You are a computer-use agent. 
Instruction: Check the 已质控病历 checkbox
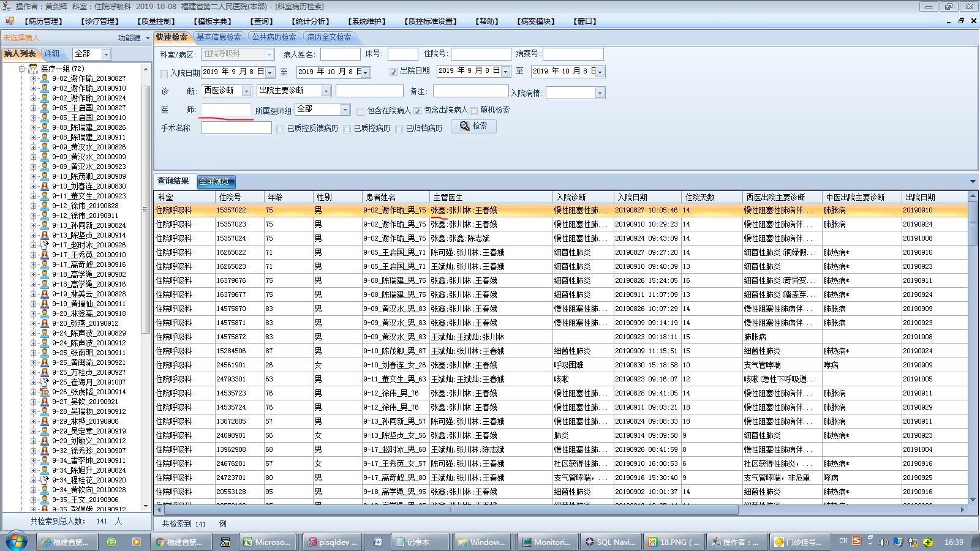347,129
